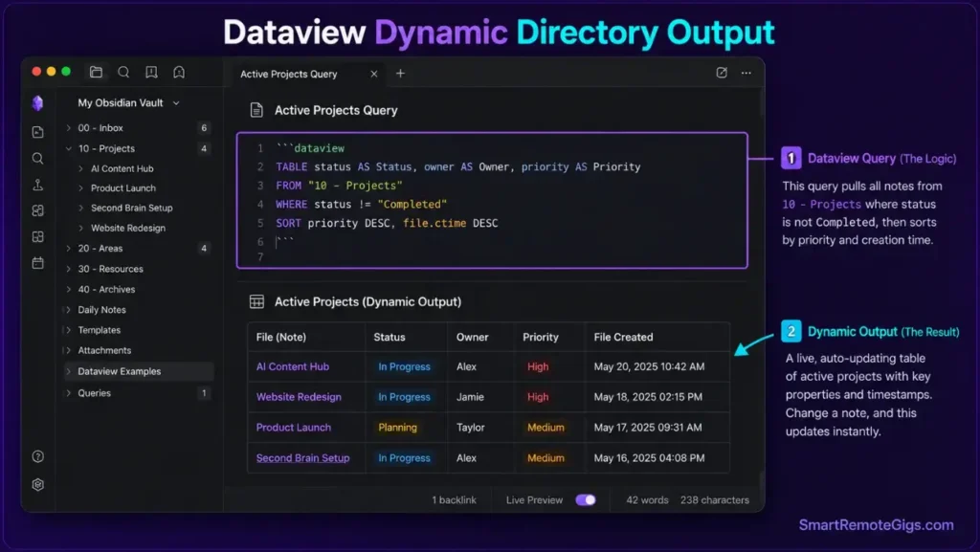Click the Active Projects (Dynamic Output) heading
The image size is (980, 552).
367,301
